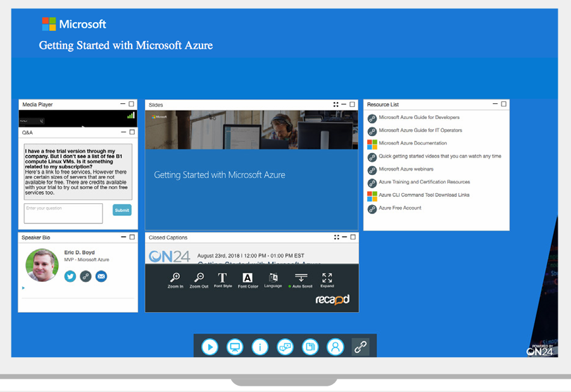Open the Azure Free Account resource

click(399, 208)
